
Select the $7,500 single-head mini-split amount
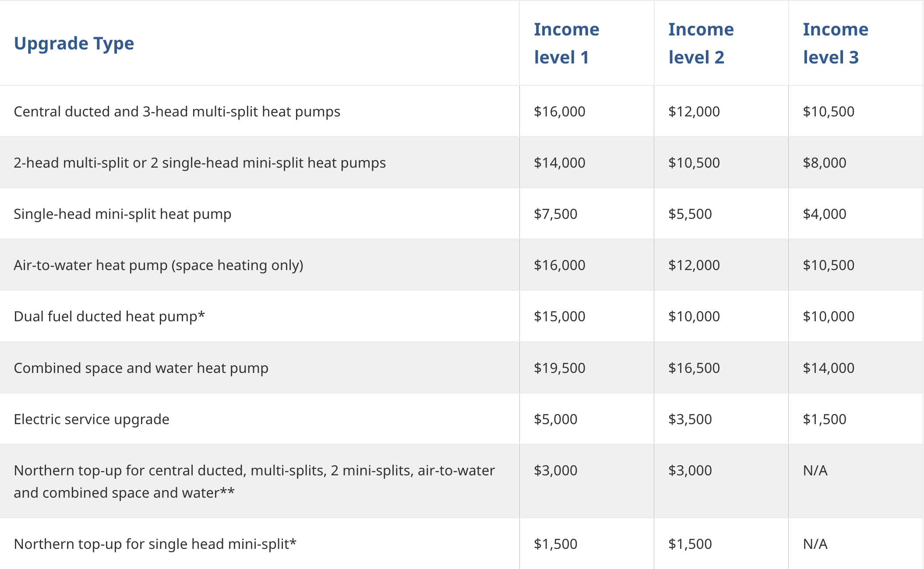point(555,214)
